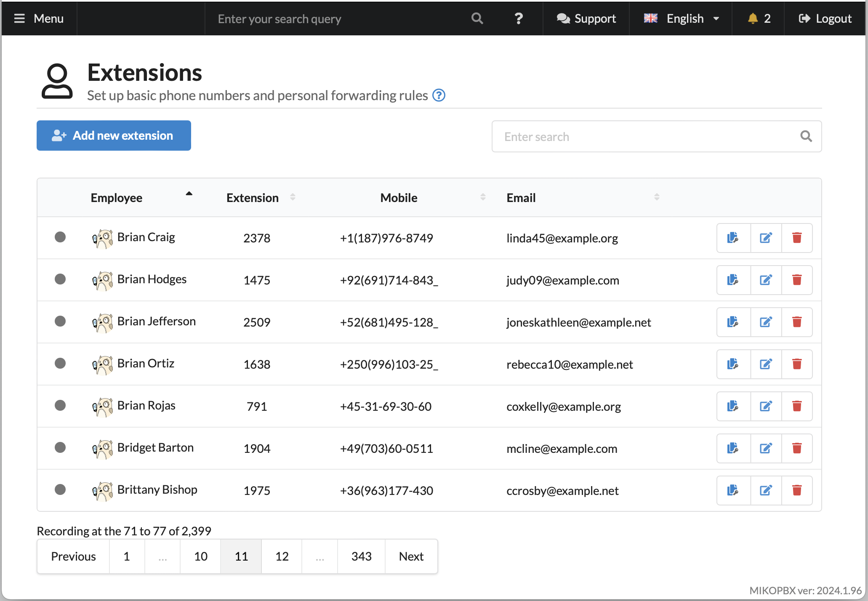
Task: Click the notifications bell icon
Action: coord(753,19)
